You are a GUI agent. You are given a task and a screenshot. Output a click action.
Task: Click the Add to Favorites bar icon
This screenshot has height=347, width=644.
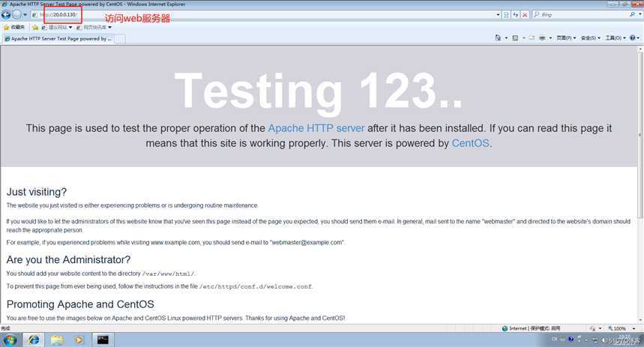(35, 28)
